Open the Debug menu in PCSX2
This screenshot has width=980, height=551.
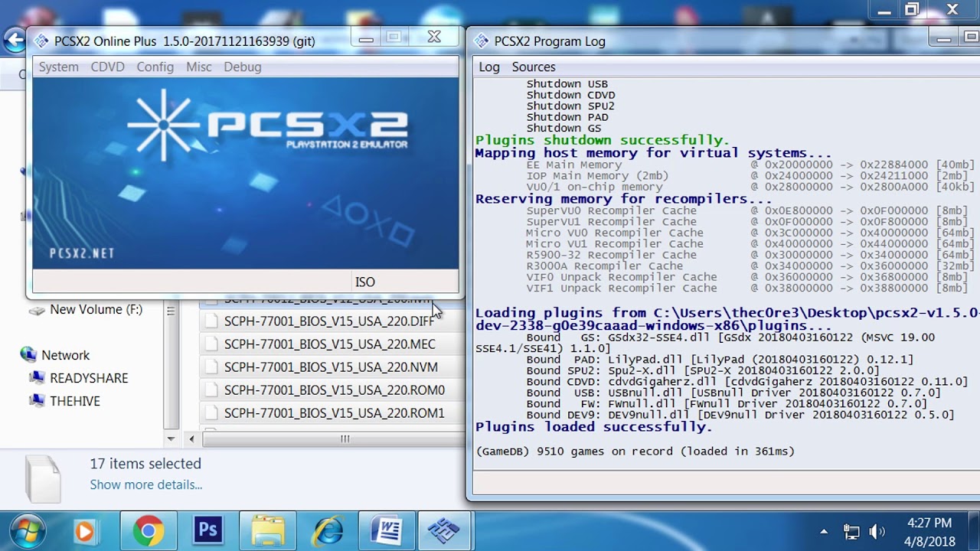[x=243, y=67]
